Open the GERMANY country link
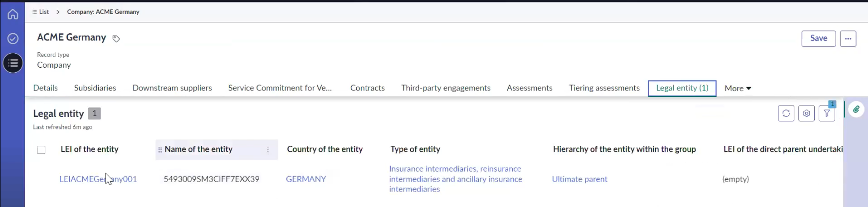The width and height of the screenshot is (868, 207). (306, 179)
